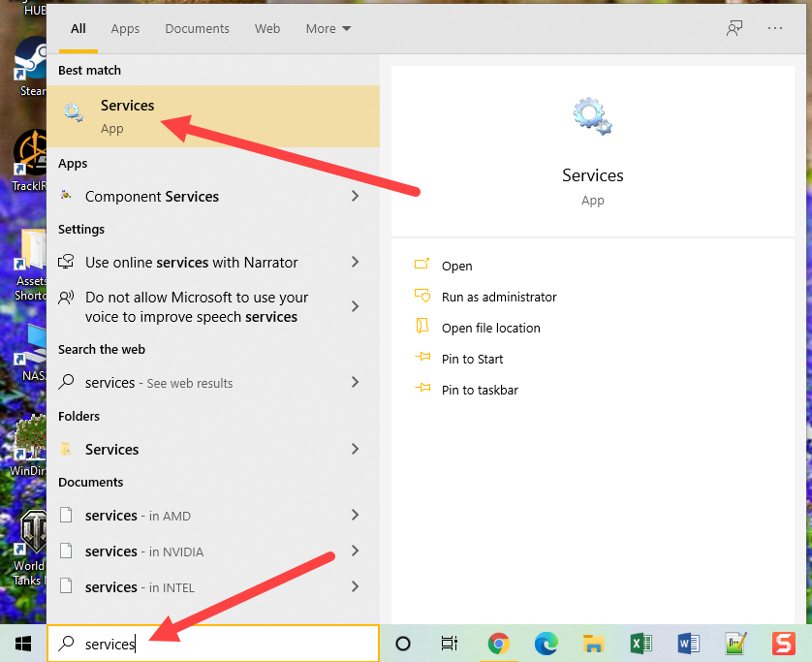Open the notepad pencil app on the taskbar
This screenshot has width=812, height=662.
[x=735, y=644]
